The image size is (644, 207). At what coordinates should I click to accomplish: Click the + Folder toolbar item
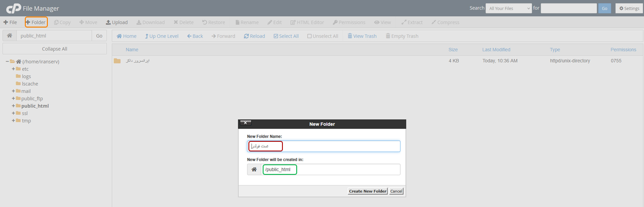pyautogui.click(x=36, y=22)
